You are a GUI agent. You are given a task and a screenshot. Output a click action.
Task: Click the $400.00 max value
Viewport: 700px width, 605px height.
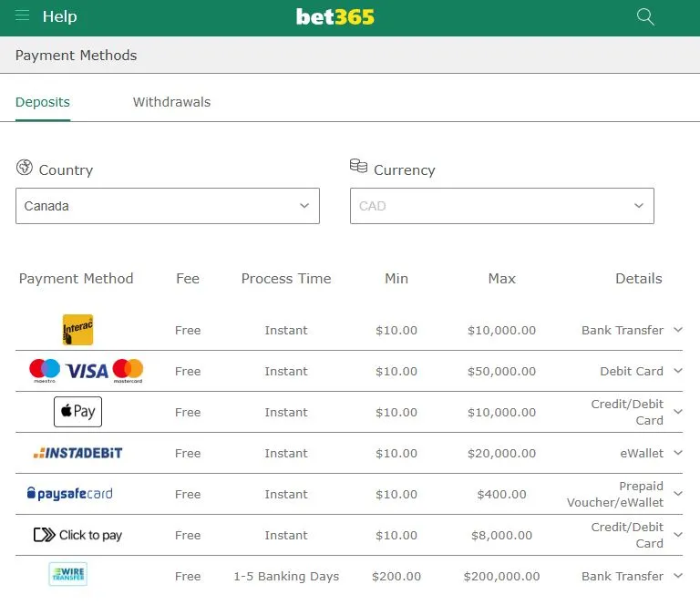502,495
